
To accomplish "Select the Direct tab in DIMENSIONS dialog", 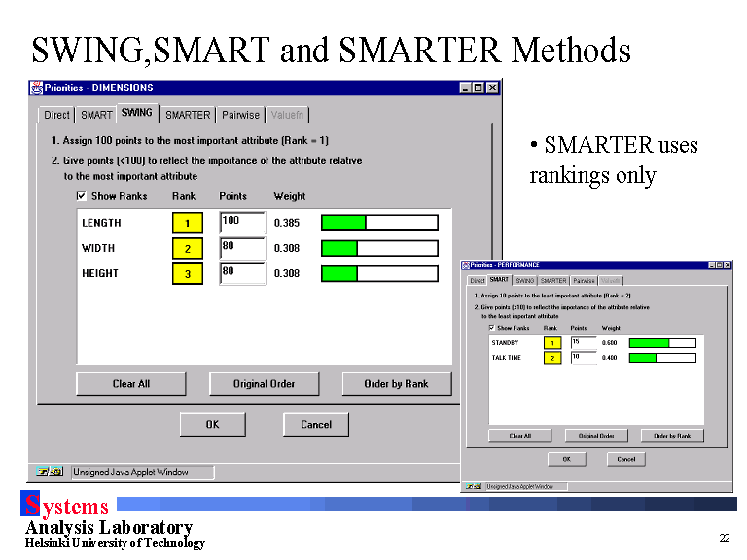I will pos(57,115).
